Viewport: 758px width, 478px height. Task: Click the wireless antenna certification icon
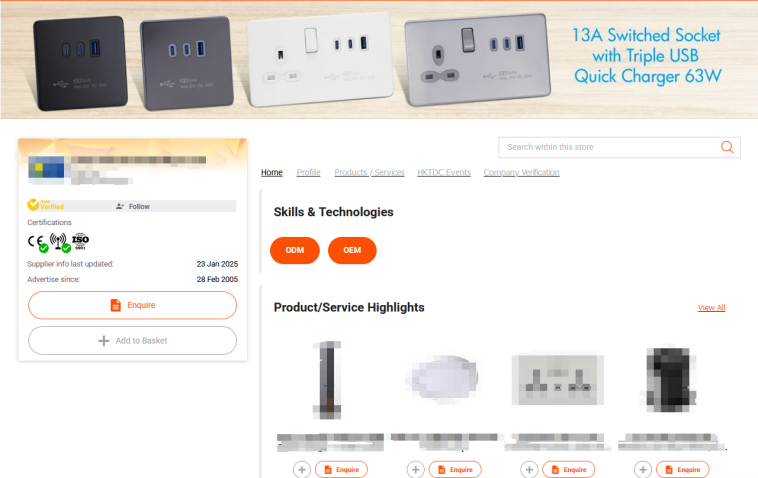point(60,242)
